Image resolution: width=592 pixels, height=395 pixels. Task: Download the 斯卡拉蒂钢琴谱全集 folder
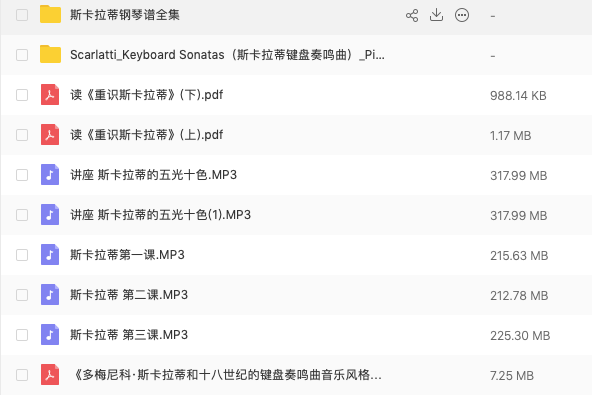click(436, 15)
